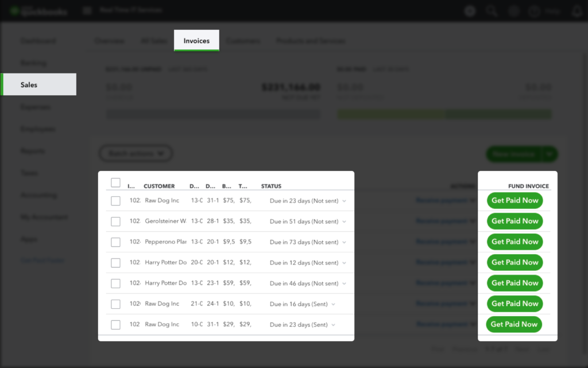
Task: Switch to the Invoices tab
Action: point(196,40)
